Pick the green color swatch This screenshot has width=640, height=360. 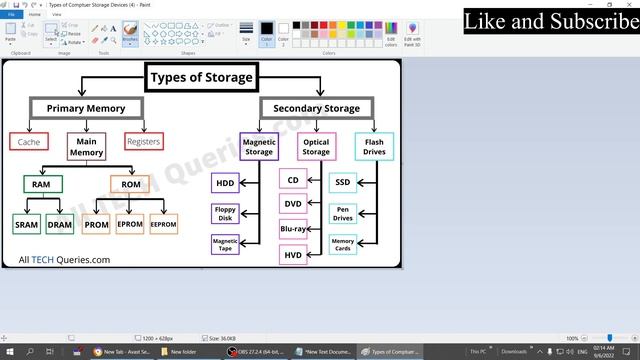[x=351, y=25]
